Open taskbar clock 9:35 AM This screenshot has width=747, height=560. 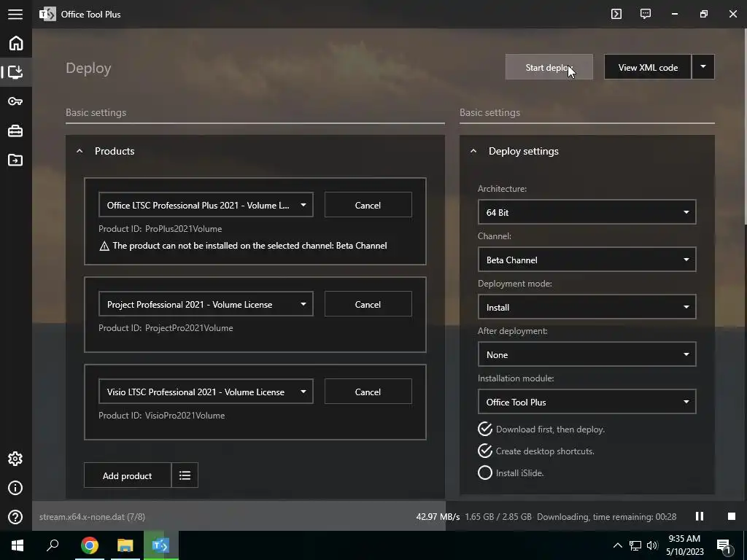(x=684, y=545)
